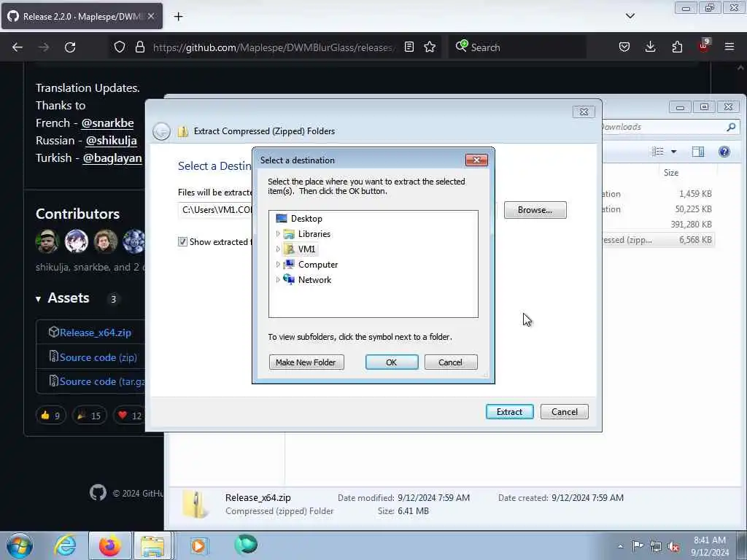
Task: Click the uBlock Origin extension icon
Action: (704, 46)
